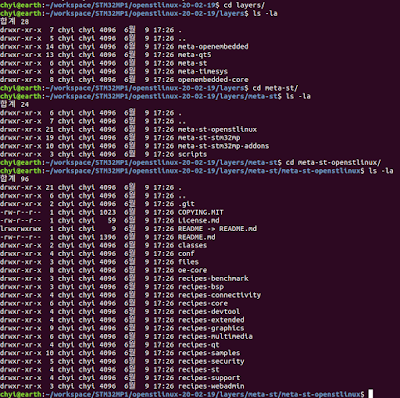
Task: Click the 'cd meta-st-openstlinux/' command text
Action: (333, 162)
